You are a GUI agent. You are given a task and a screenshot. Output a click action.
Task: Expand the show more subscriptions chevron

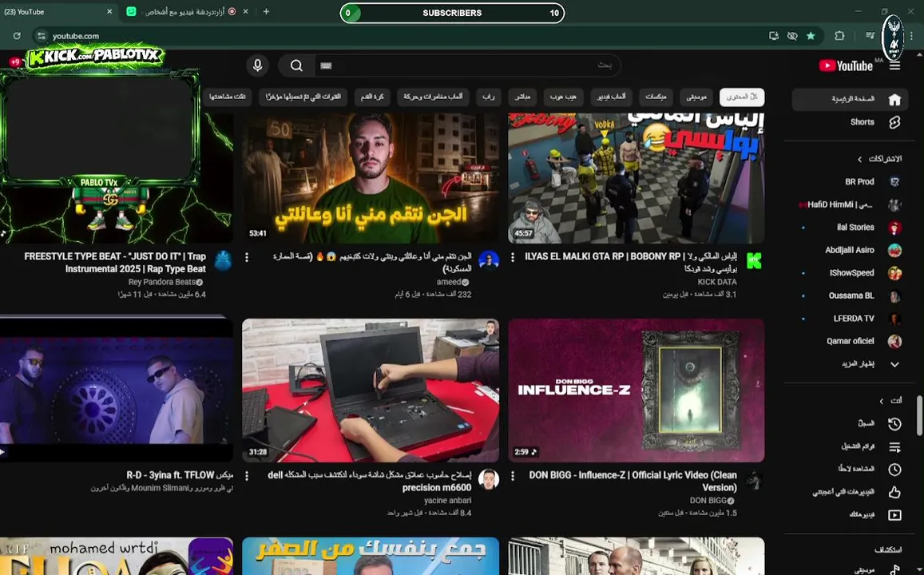(x=894, y=364)
